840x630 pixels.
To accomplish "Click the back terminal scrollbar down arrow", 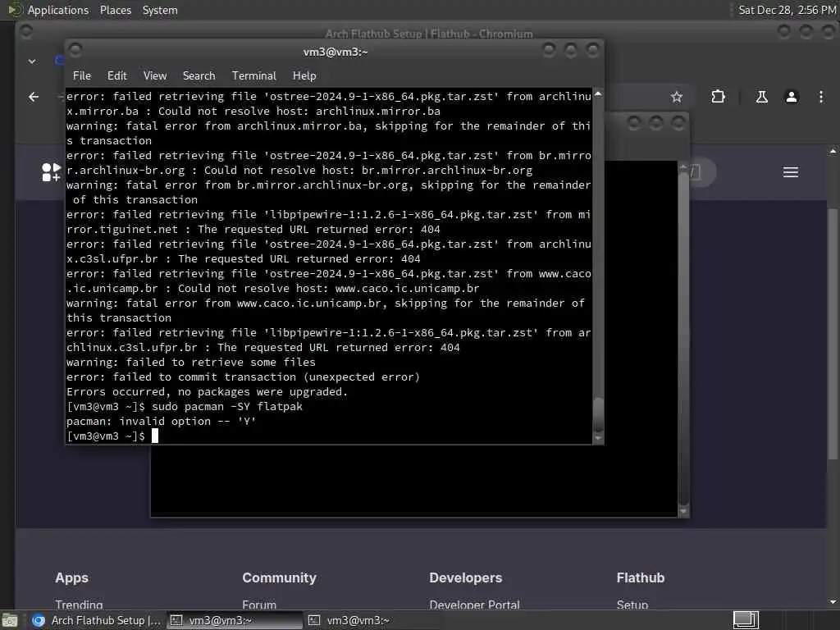I will pos(683,512).
